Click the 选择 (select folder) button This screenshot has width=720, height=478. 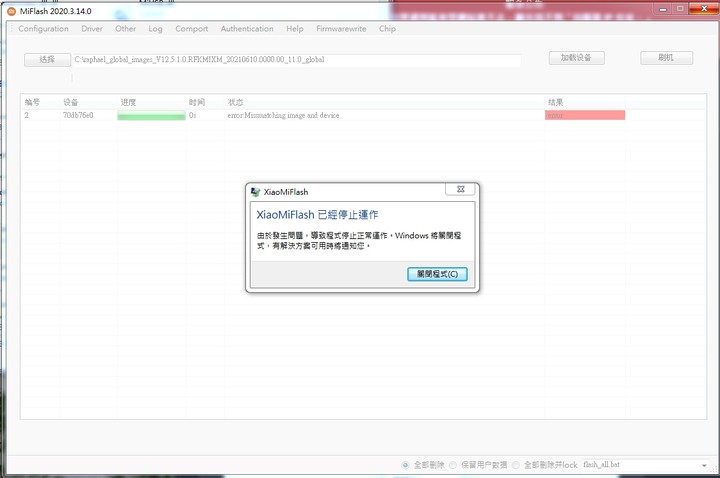tap(47, 60)
